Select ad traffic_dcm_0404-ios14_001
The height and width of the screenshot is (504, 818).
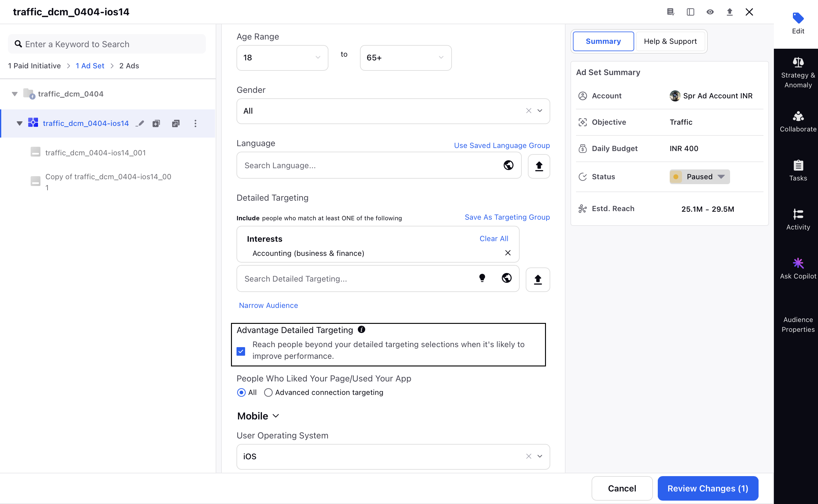pyautogui.click(x=95, y=153)
